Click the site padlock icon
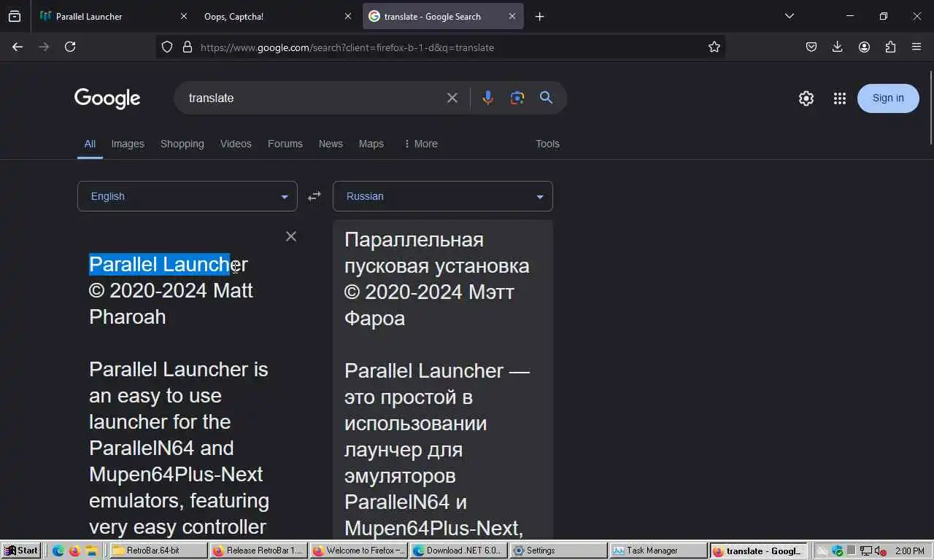This screenshot has height=560, width=934. point(187,47)
